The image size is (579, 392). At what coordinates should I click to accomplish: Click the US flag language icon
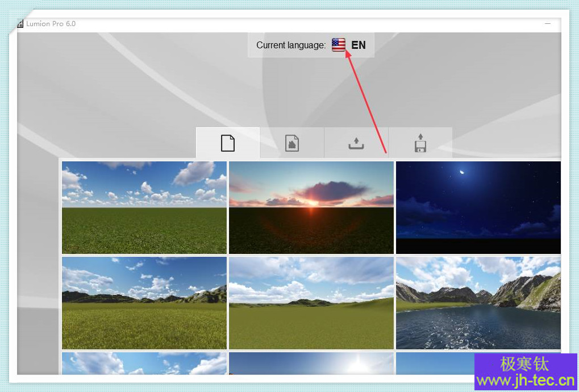tap(338, 45)
